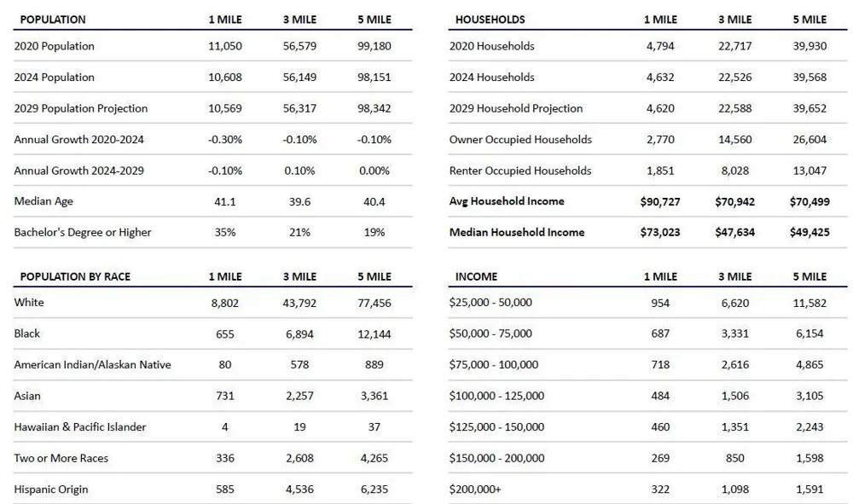Screen dimensions: 853x504
Task: Select the $25,000 - 50,000 income label
Action: click(x=490, y=303)
